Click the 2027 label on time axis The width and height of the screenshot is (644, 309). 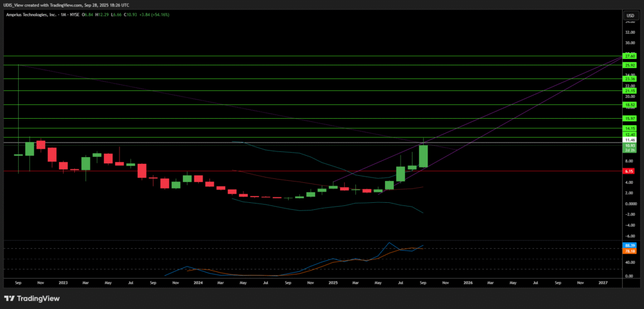point(602,283)
